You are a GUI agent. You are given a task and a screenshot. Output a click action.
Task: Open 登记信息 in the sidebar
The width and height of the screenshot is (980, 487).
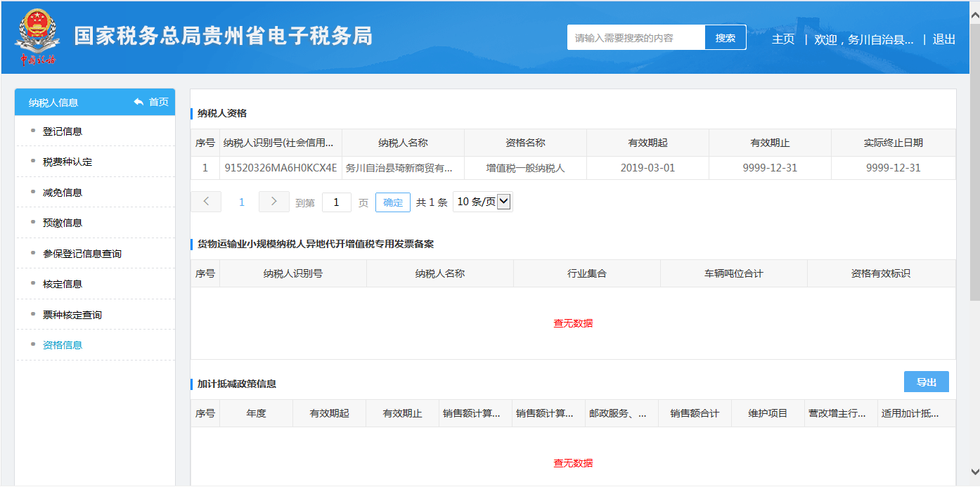63,131
